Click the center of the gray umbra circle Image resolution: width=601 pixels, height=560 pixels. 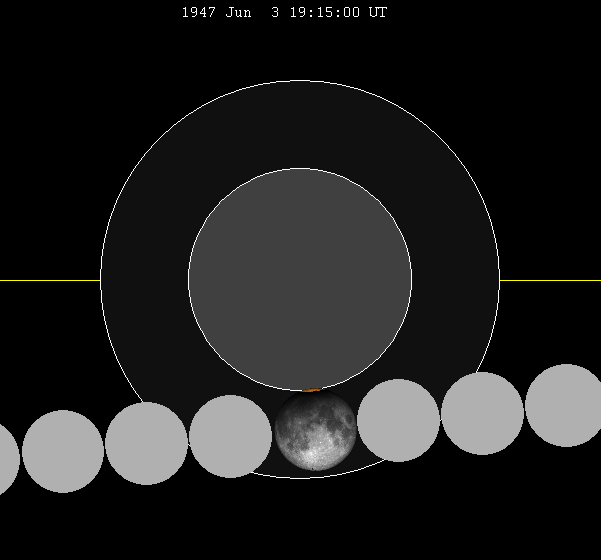tap(300, 280)
